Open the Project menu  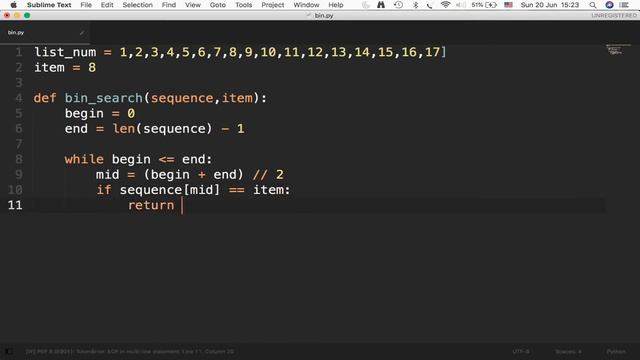click(x=273, y=5)
